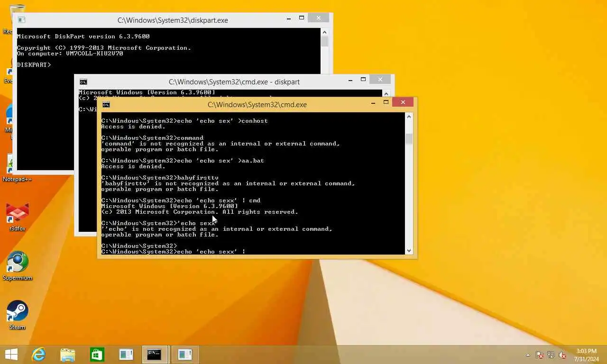Click scroll down arrow in front cmd.exe window
607x364 pixels.
point(409,251)
